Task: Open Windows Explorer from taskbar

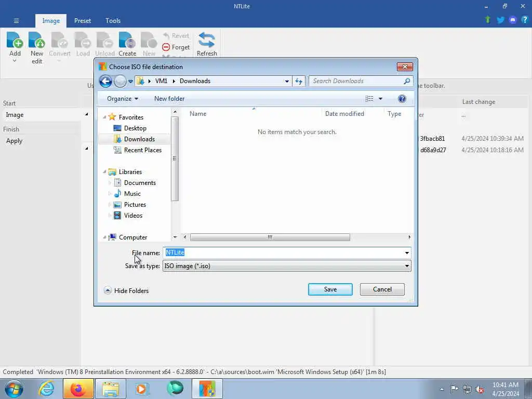Action: (x=111, y=389)
